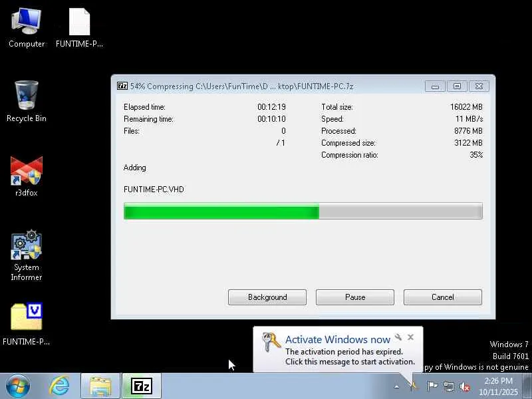The width and height of the screenshot is (532, 399).
Task: Send compression to Background
Action: [x=267, y=297]
